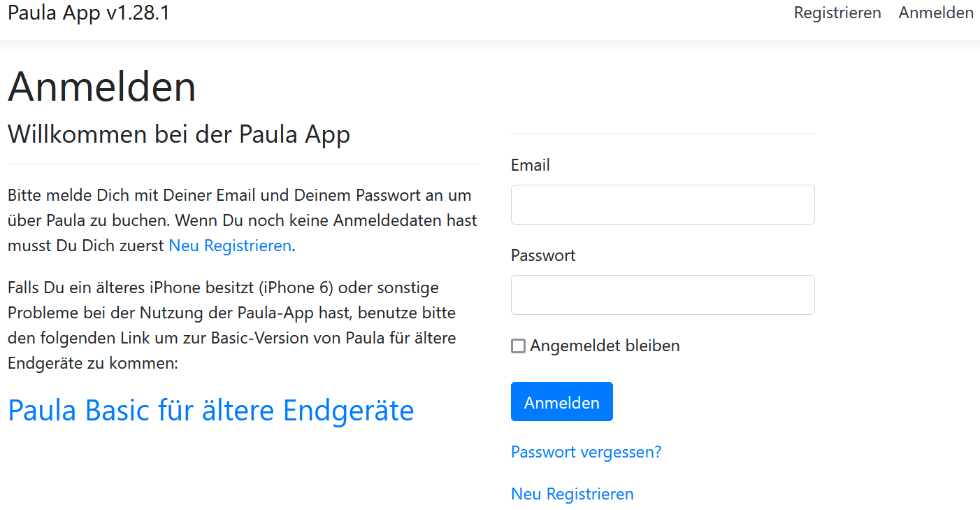Click into the Passwort input field
The image size is (980, 510).
coord(662,295)
